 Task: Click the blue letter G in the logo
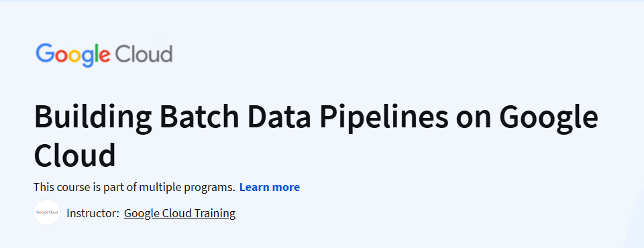click(45, 53)
